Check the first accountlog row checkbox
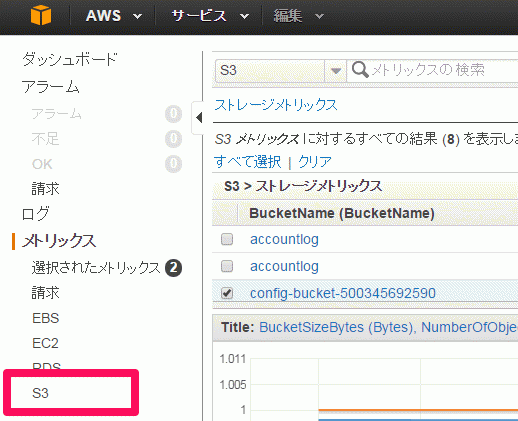This screenshot has width=518, height=421. tap(227, 239)
